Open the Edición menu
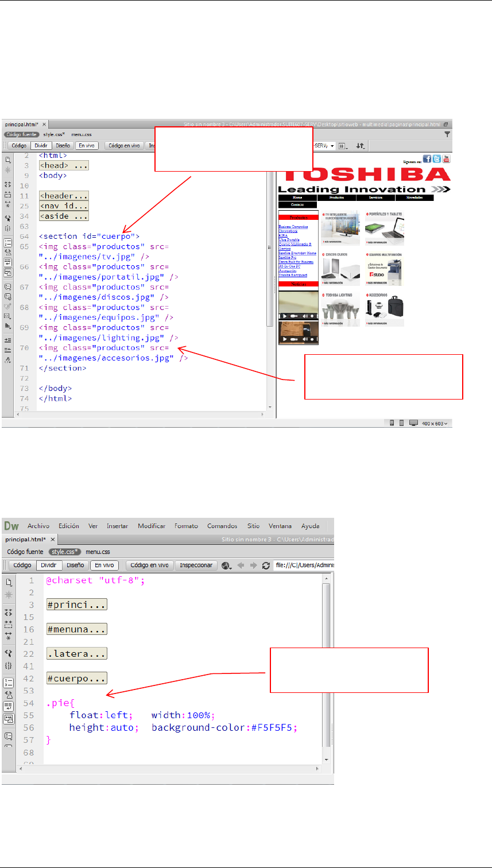492x868 pixels. [69, 526]
